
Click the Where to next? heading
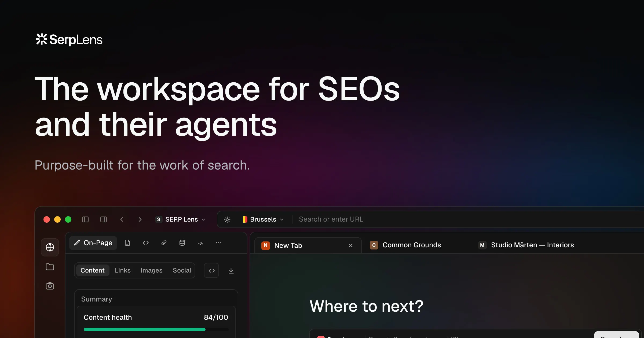point(367,306)
